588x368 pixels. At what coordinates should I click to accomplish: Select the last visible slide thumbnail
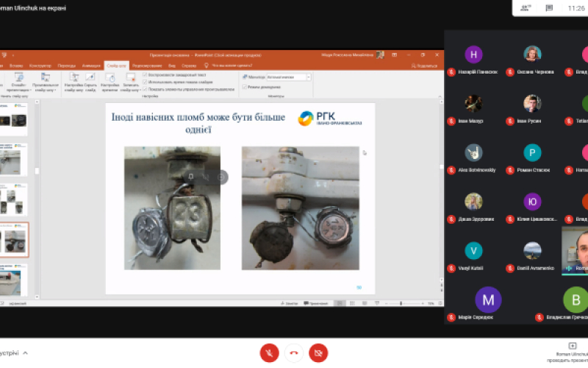point(13,280)
